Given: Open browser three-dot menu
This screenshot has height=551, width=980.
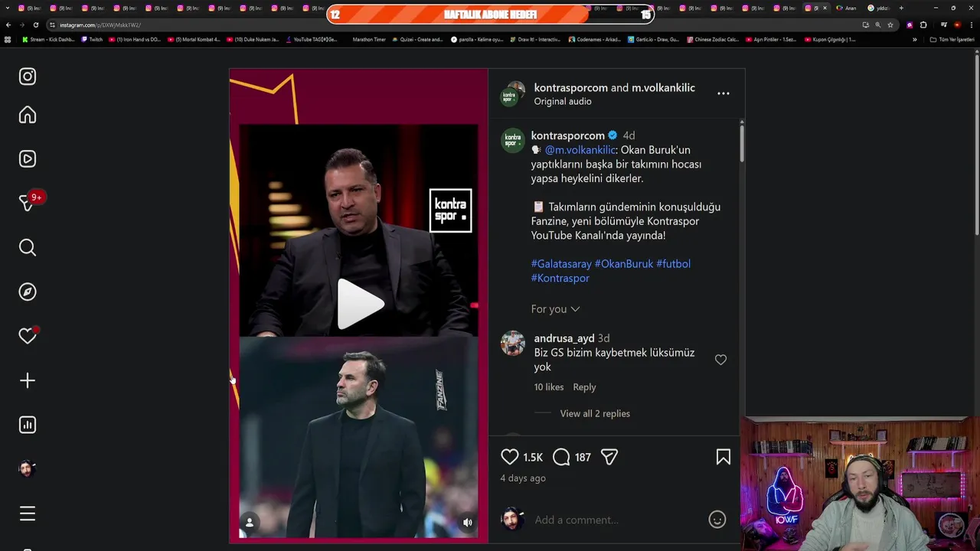Looking at the screenshot, I should (x=972, y=24).
